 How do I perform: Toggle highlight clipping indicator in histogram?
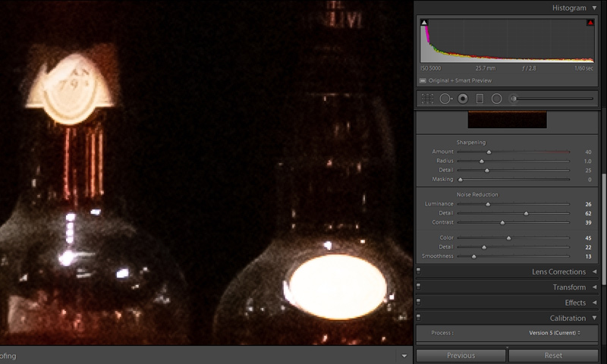(590, 23)
